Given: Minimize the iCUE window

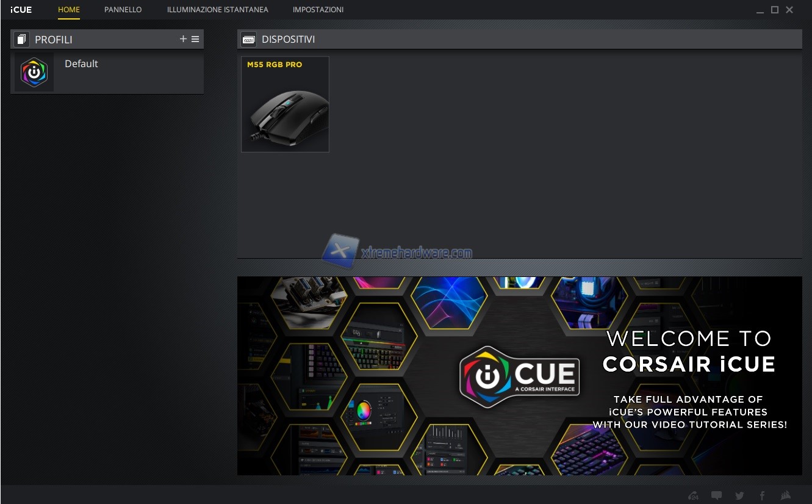Looking at the screenshot, I should coord(760,10).
